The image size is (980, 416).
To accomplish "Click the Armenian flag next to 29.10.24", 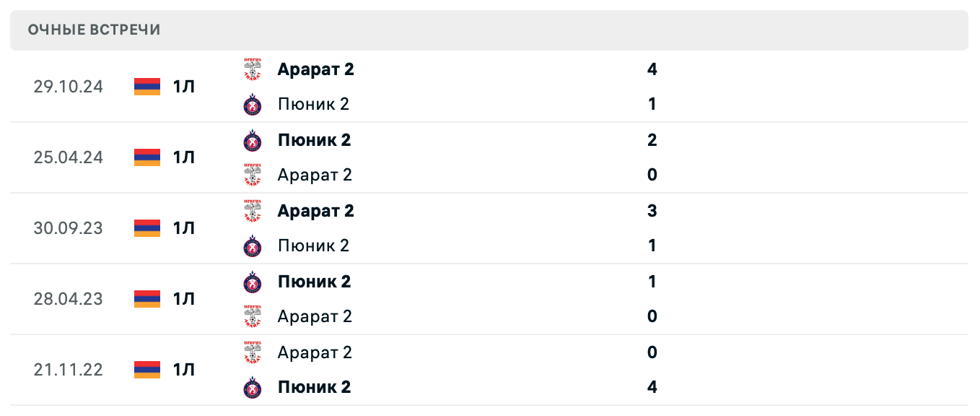I will [146, 87].
